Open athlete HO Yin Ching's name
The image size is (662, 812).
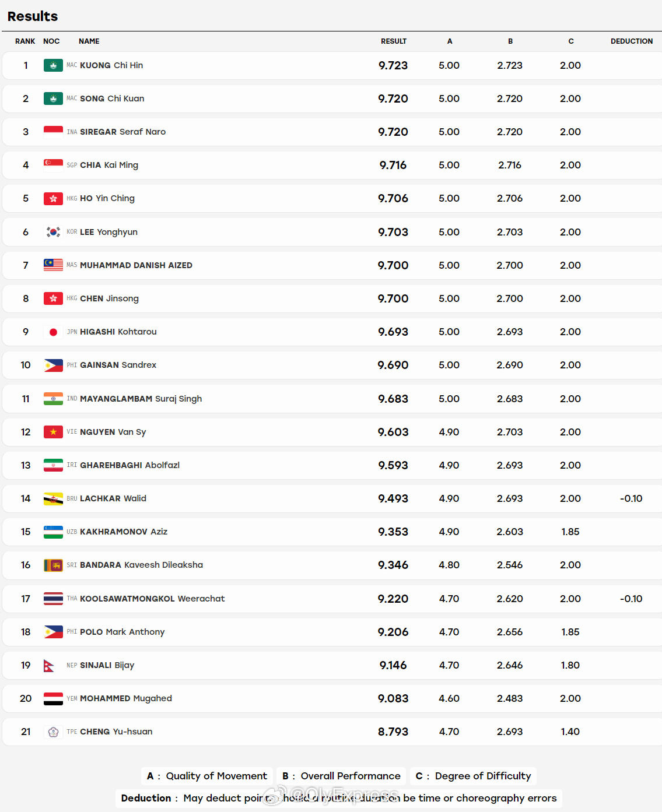click(x=107, y=198)
